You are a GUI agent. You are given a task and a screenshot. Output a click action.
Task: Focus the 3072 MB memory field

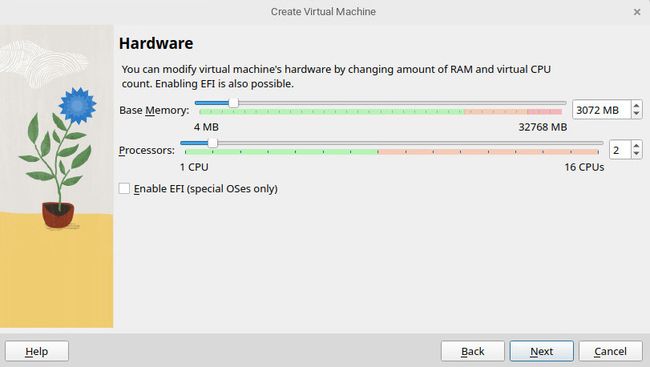[x=602, y=110]
